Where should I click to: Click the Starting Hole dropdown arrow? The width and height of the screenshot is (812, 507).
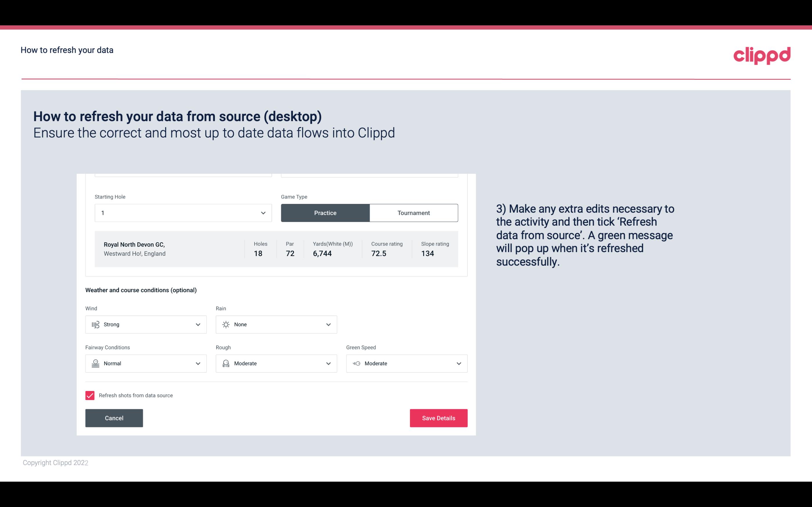(x=263, y=213)
